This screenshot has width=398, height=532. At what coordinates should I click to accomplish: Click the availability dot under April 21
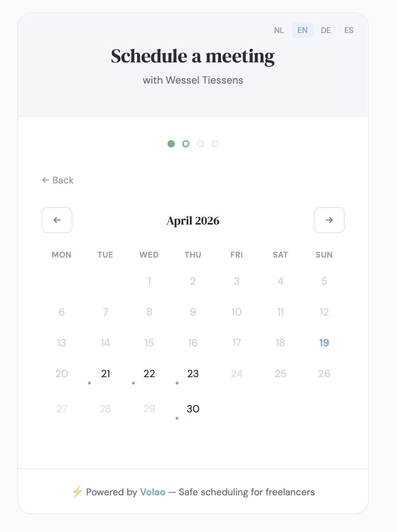pyautogui.click(x=89, y=383)
